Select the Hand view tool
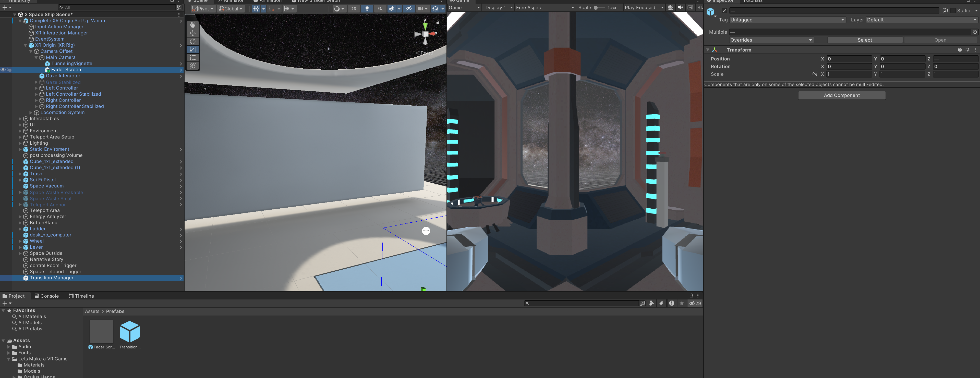Viewport: 980px width, 378px height. click(x=192, y=25)
